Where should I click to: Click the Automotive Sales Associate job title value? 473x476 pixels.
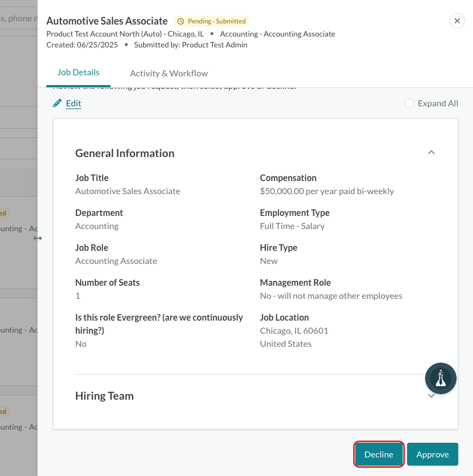click(128, 191)
